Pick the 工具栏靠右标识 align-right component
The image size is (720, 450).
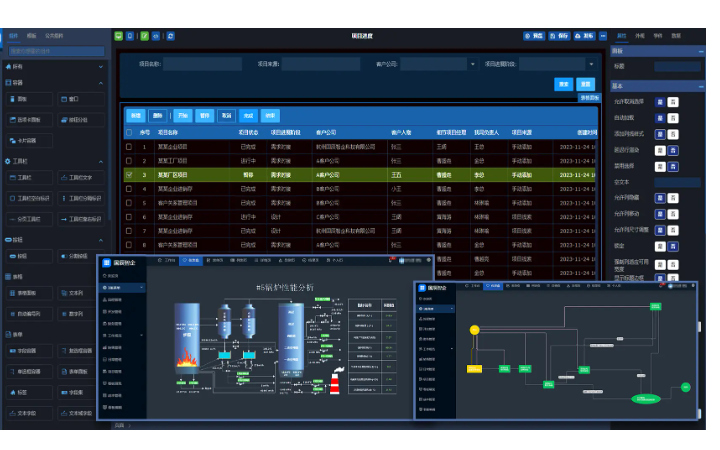pos(81,219)
